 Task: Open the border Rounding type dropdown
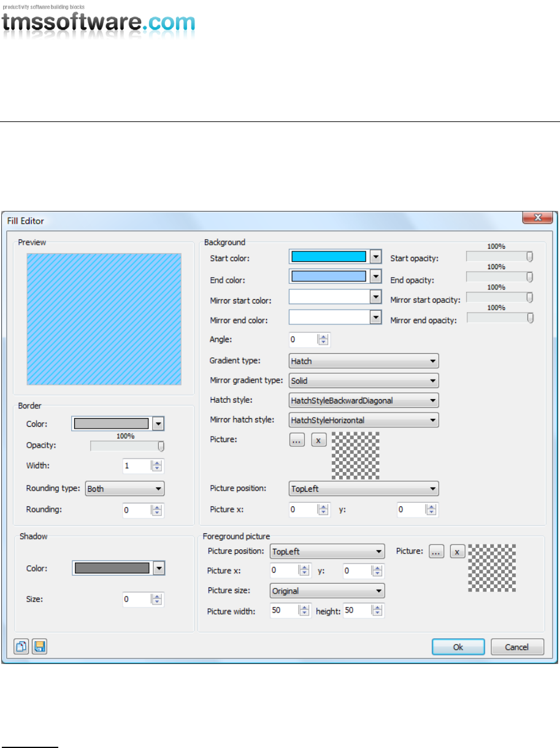coord(125,489)
